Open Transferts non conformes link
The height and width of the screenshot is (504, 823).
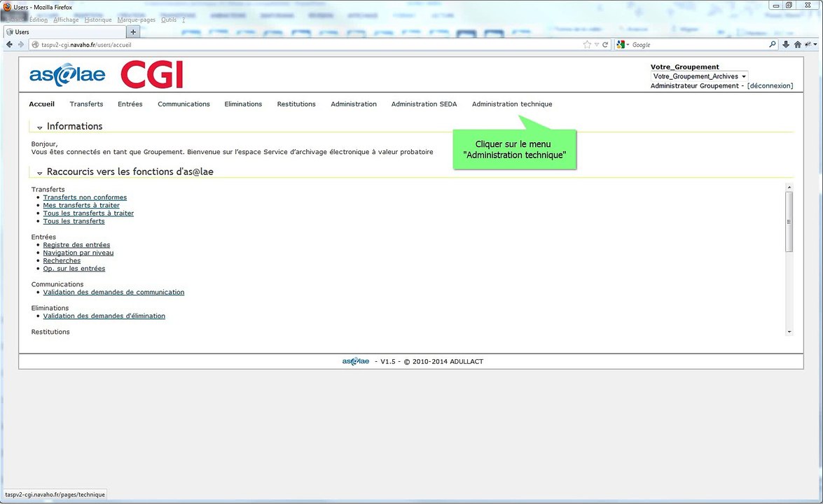[85, 197]
